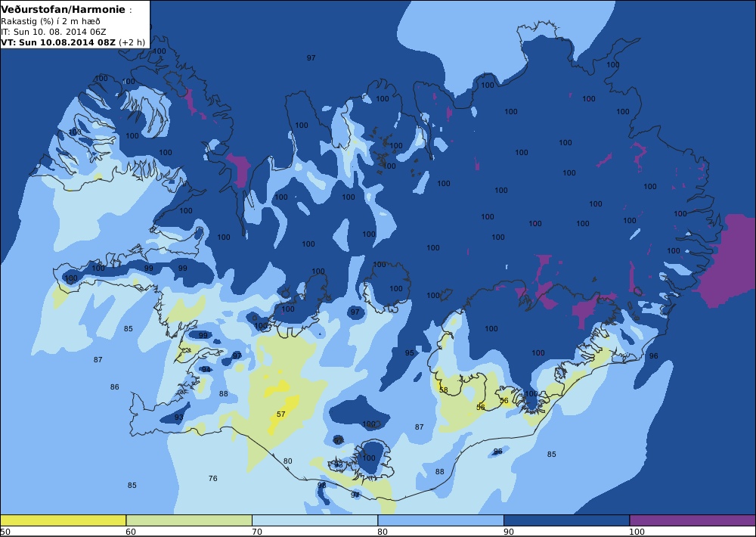Click the '76' humidity value over the sea
This screenshot has height=537, width=756.
click(x=212, y=478)
